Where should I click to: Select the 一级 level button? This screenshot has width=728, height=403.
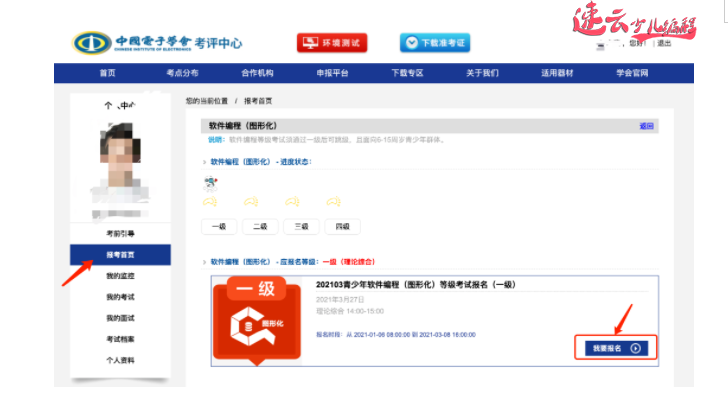[219, 227]
